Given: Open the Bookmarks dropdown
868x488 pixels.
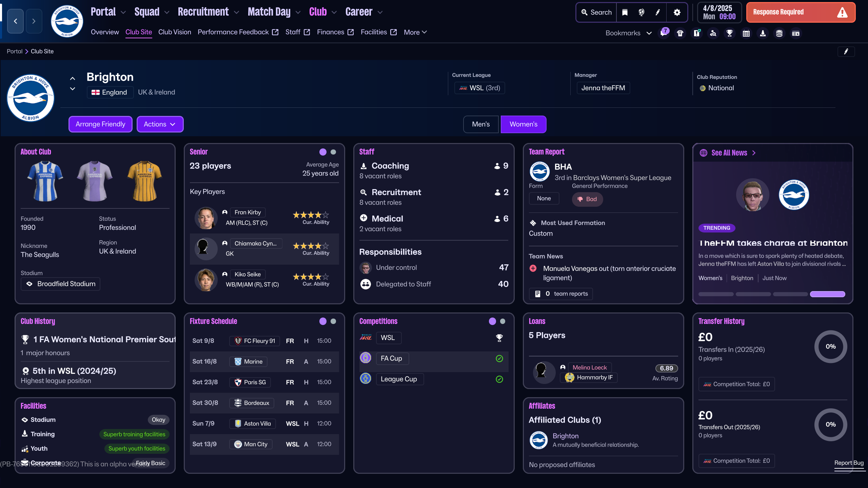Looking at the screenshot, I should click(x=628, y=33).
